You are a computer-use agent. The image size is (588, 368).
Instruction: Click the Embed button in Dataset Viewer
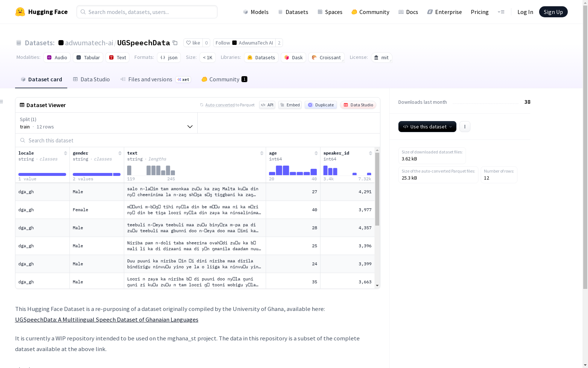coord(290,105)
